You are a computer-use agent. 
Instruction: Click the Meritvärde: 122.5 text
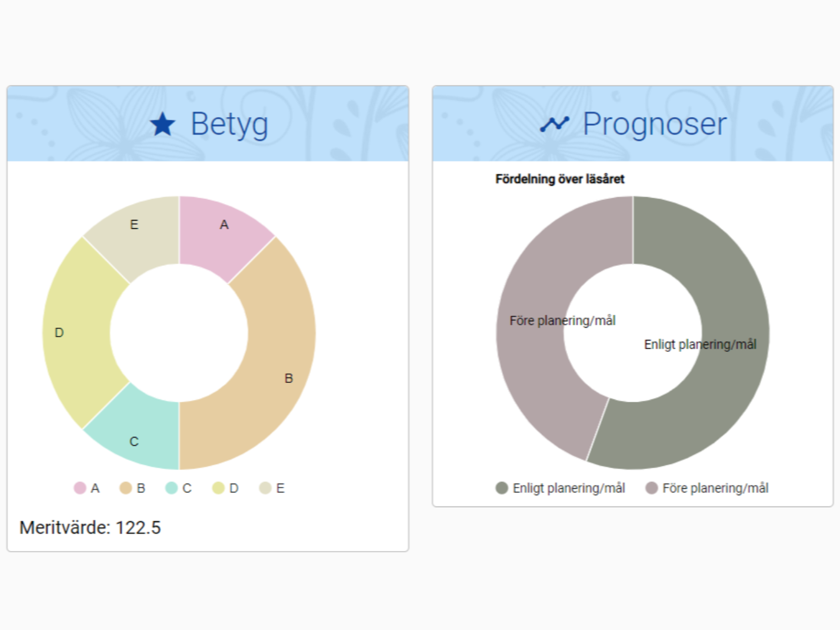pyautogui.click(x=90, y=528)
